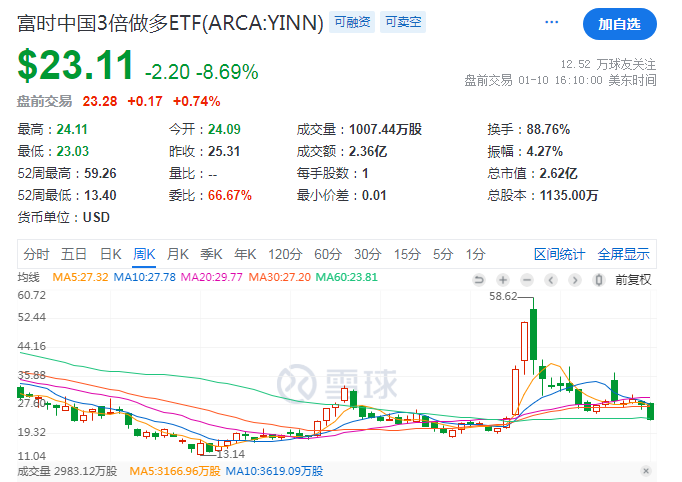
Task: Click the 可融资 tag
Action: [x=352, y=22]
